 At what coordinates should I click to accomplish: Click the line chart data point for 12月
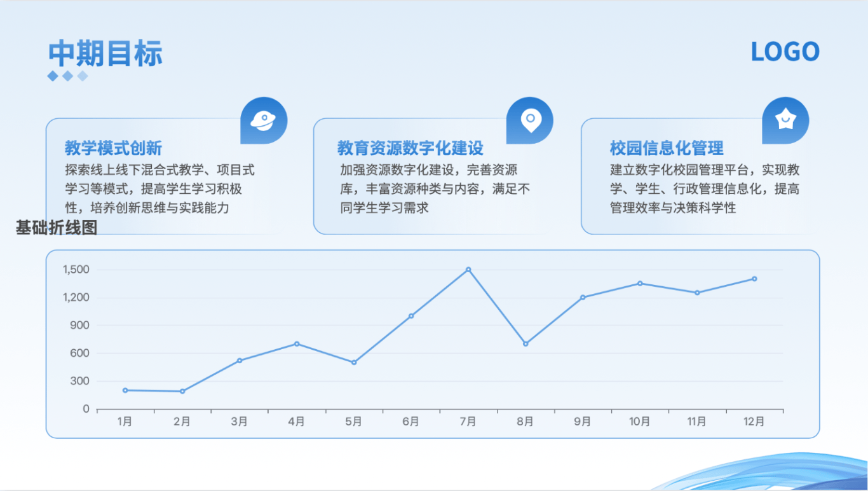754,279
